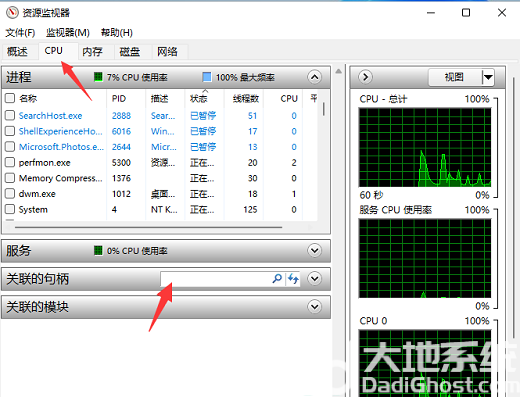
Task: Select the System process name
Action: [x=33, y=210]
